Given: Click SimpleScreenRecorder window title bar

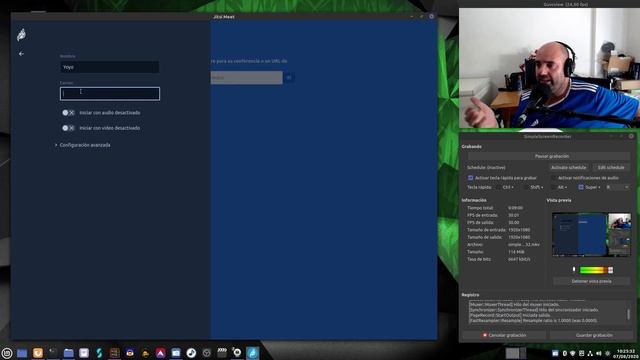Looking at the screenshot, I should pyautogui.click(x=547, y=136).
